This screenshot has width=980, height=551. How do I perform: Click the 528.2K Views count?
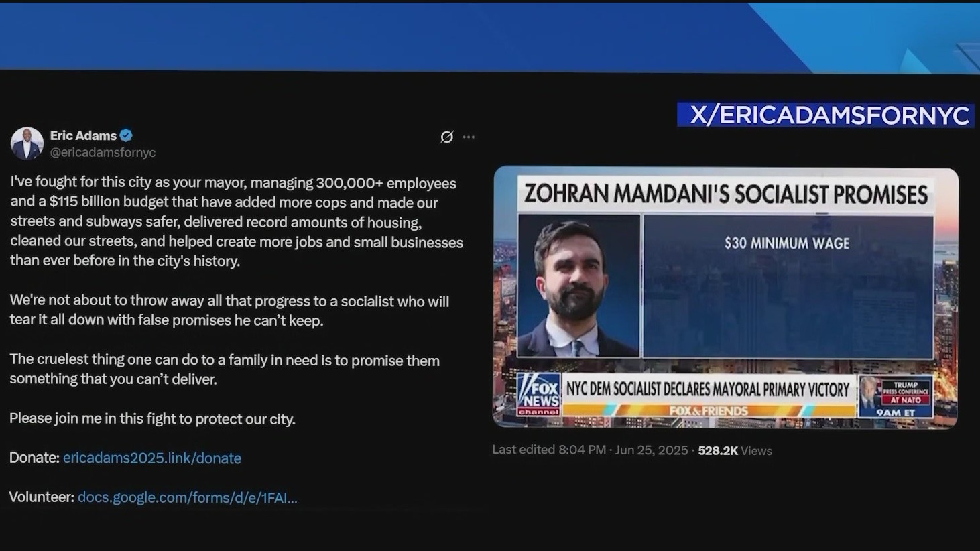point(735,451)
